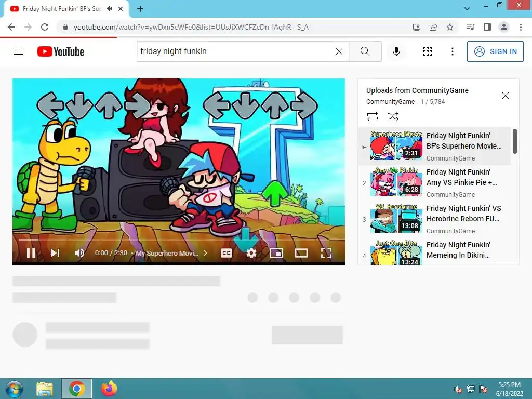This screenshot has height=399, width=532.
Task: Expand the 'My Superhero Movi...' chapter chevron
Action: [x=205, y=253]
